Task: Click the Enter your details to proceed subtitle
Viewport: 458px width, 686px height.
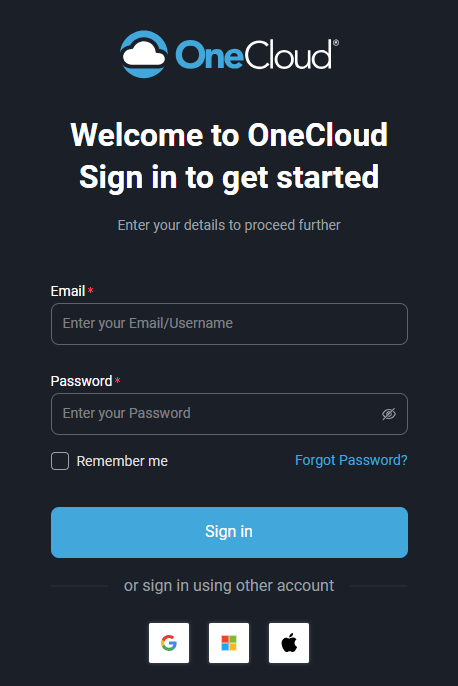Action: click(x=229, y=225)
